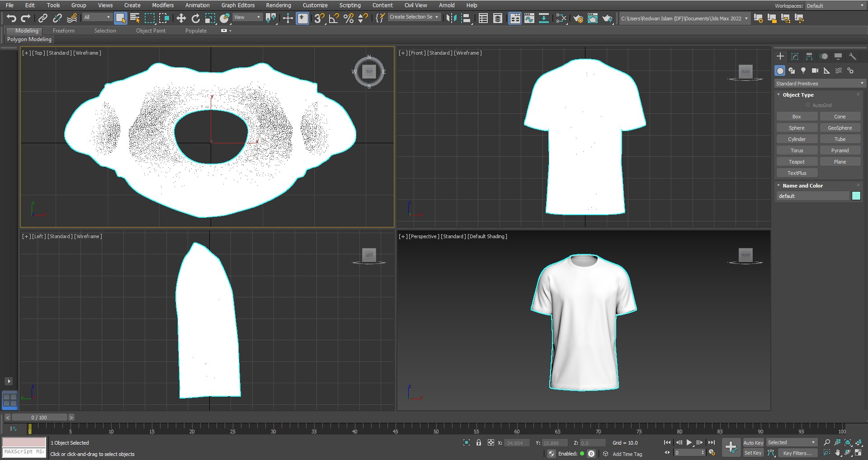Open the Workspaces Default dropdown
The image size is (868, 460).
(x=835, y=6)
